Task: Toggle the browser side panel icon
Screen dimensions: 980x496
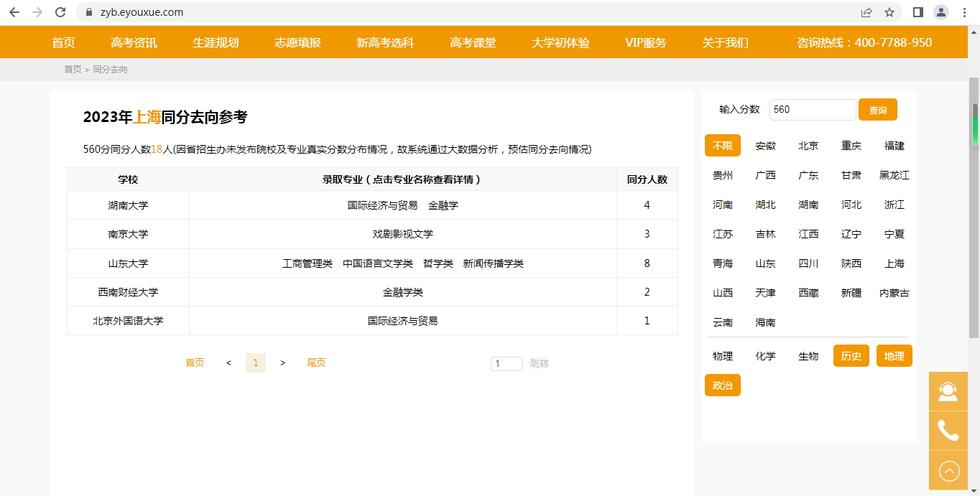Action: [x=917, y=12]
